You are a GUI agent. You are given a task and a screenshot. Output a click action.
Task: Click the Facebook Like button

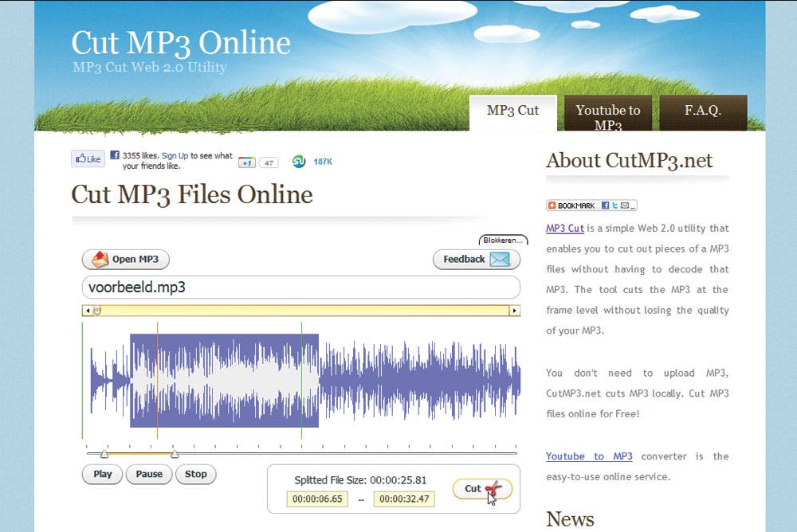pos(88,158)
